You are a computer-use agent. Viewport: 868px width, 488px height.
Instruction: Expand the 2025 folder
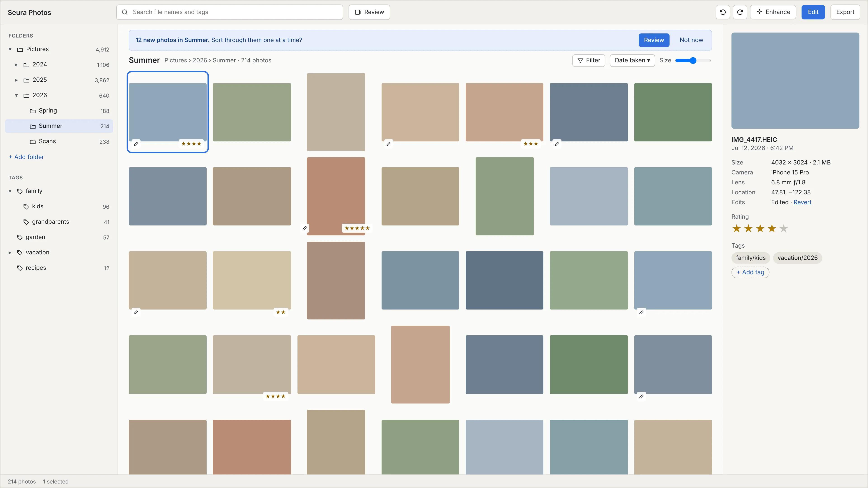[16, 80]
